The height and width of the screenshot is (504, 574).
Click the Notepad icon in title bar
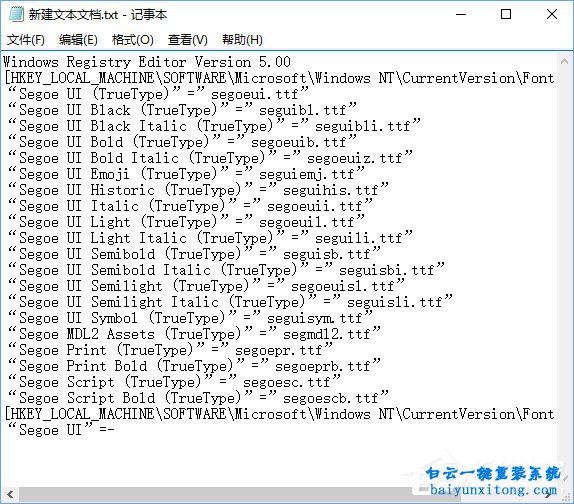click(x=16, y=14)
